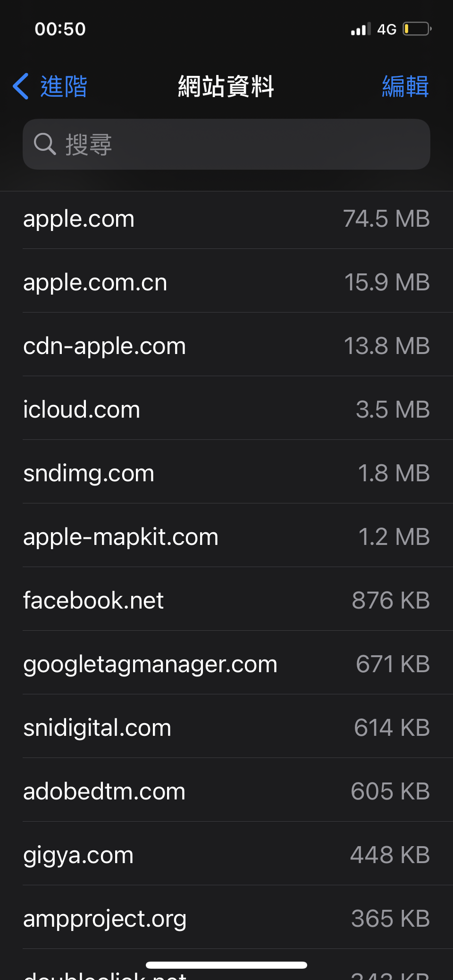Tap the battery status icon
This screenshot has width=453, height=980.
pos(417,29)
